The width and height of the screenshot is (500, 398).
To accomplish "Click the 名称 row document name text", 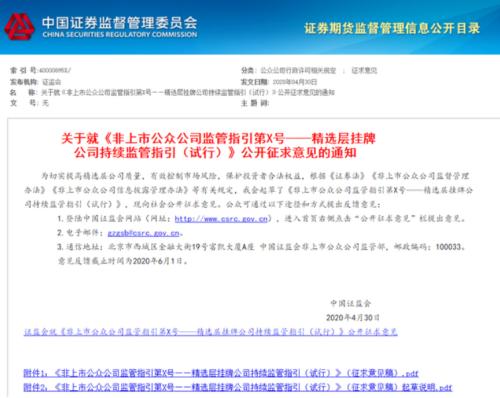I will (x=188, y=92).
